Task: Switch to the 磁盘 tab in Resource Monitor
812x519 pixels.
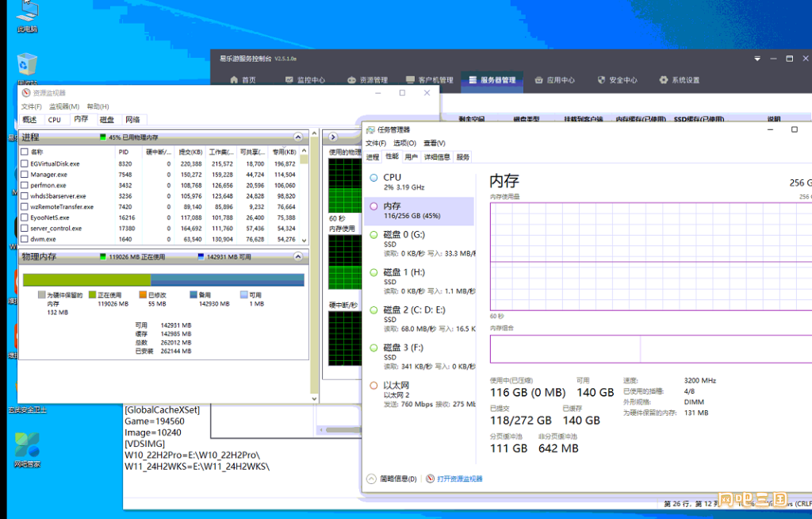Action: (107, 120)
